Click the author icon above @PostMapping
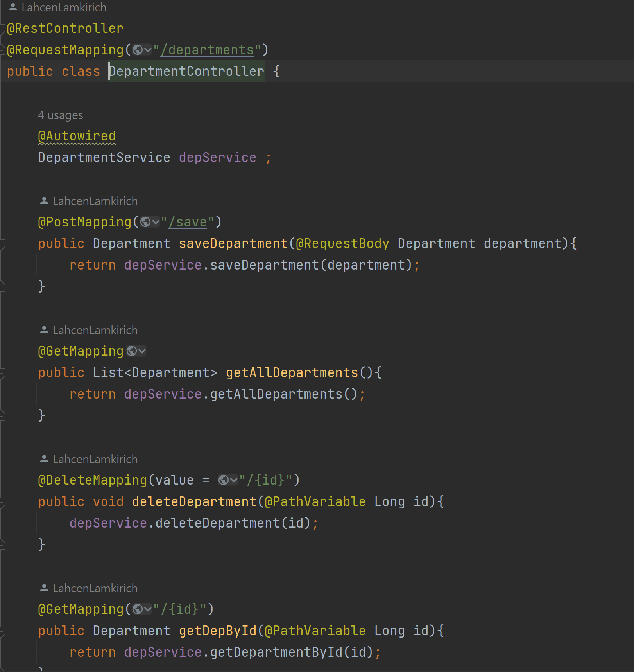This screenshot has height=672, width=634. pos(44,201)
